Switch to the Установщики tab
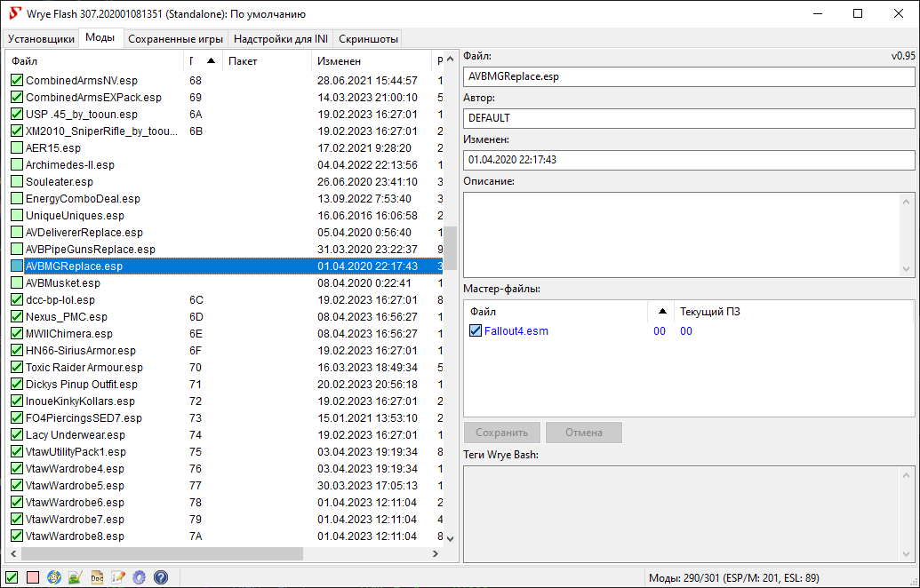The width and height of the screenshot is (920, 588). [x=41, y=39]
